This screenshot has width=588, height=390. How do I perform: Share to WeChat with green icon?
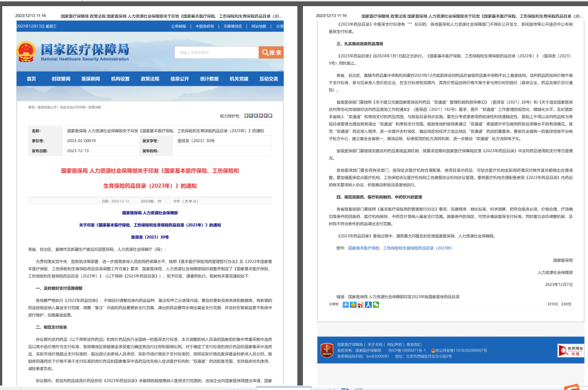[376, 304]
